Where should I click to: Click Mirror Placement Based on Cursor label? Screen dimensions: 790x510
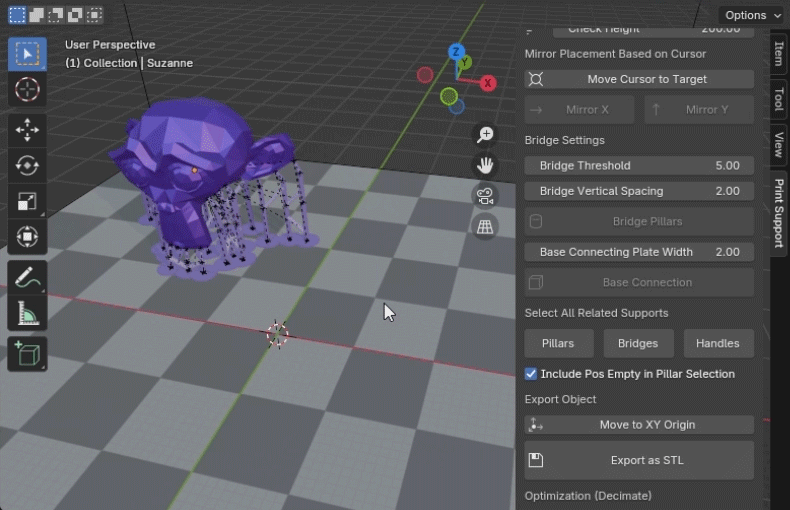[x=615, y=54]
